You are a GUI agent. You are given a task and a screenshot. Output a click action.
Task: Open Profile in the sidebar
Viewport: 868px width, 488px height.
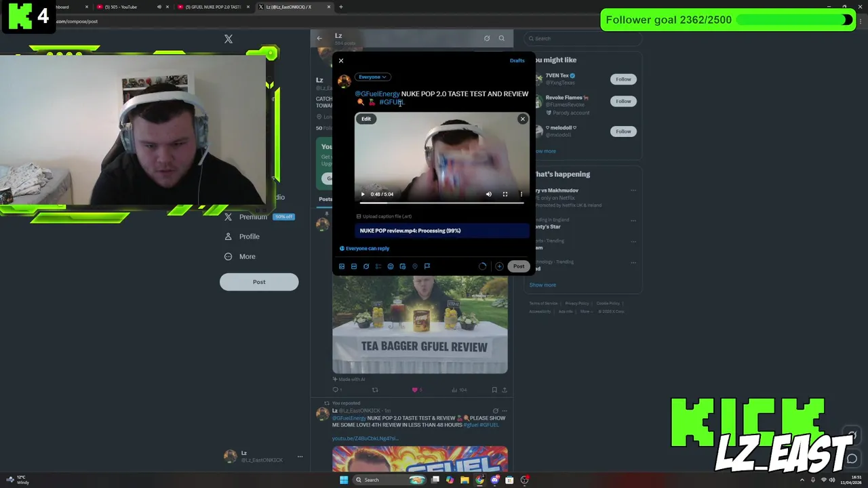click(243, 237)
